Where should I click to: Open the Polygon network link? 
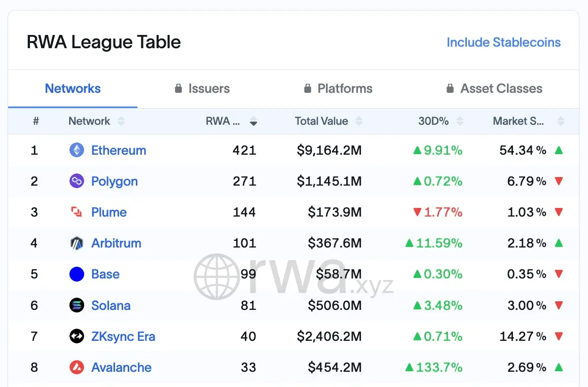tap(115, 181)
